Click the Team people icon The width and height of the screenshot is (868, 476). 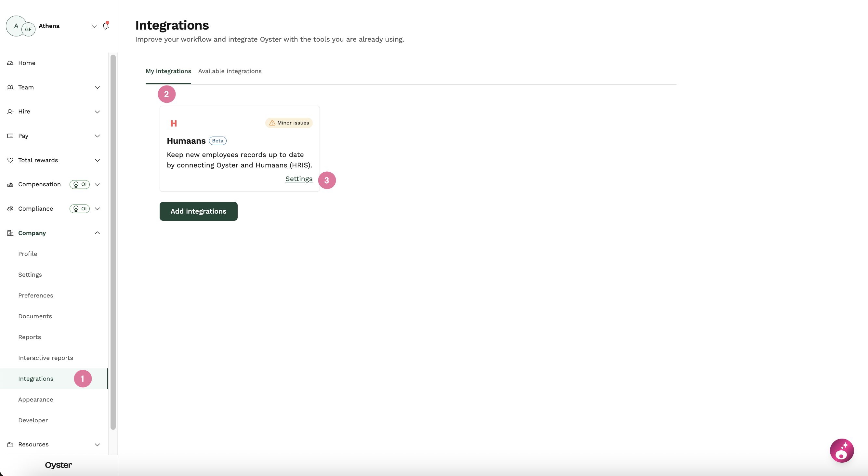(x=10, y=87)
